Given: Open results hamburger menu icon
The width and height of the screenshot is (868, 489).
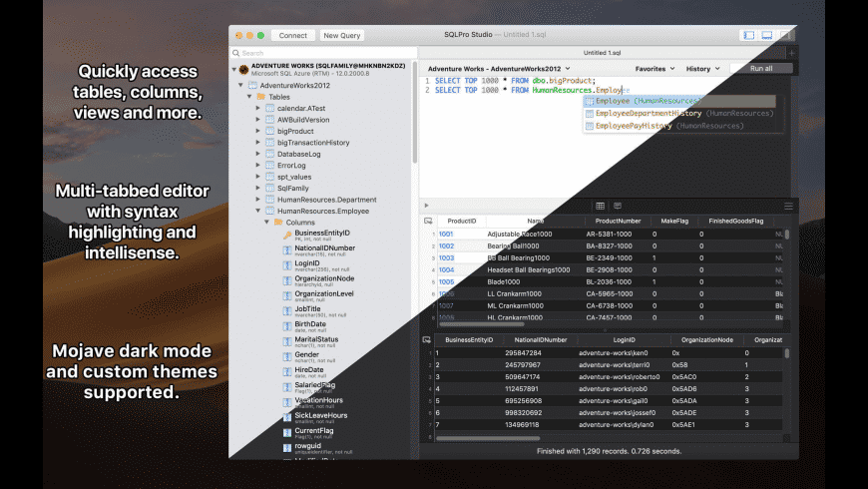Looking at the screenshot, I should [788, 206].
